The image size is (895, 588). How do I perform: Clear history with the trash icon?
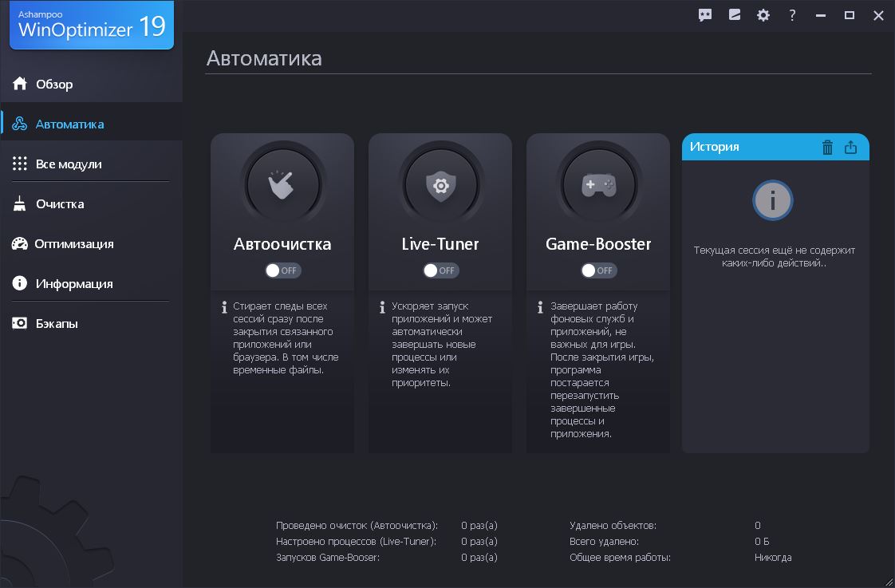point(827,147)
